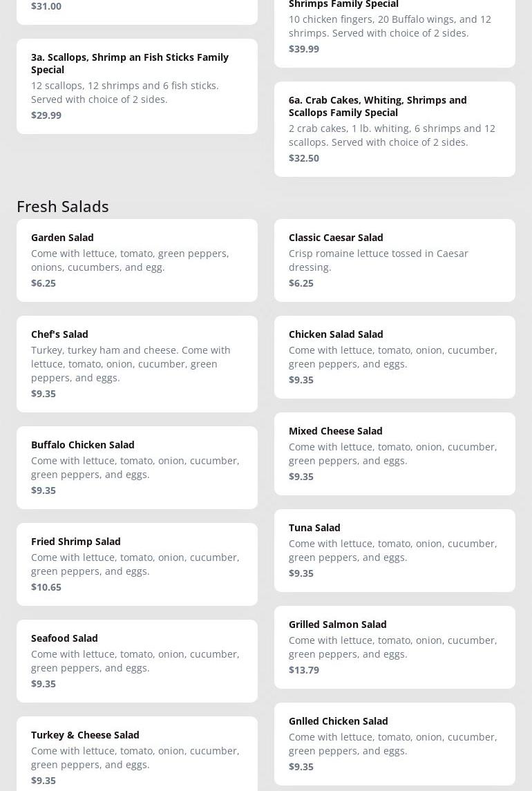Pick the Fried Shrimp Salad item
Image resolution: width=532 pixels, height=791 pixels.
(137, 564)
